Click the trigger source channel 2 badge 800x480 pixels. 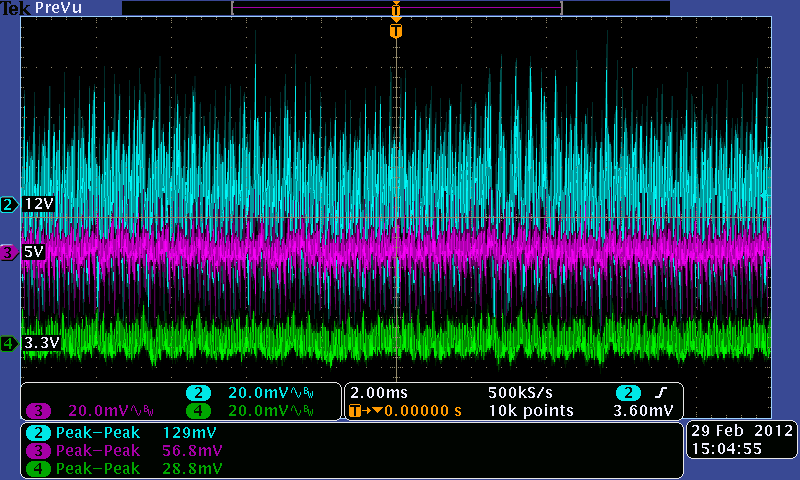(x=629, y=393)
